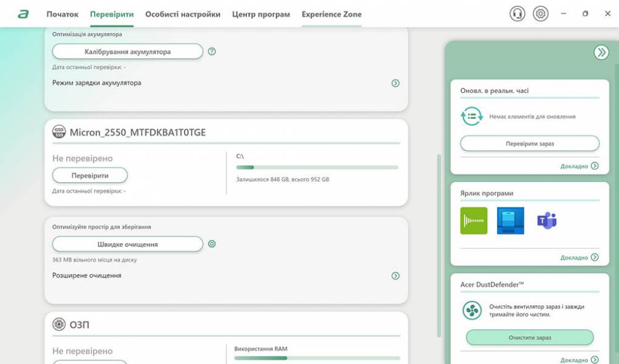
Task: Switch to Початок tab
Action: pyautogui.click(x=63, y=14)
